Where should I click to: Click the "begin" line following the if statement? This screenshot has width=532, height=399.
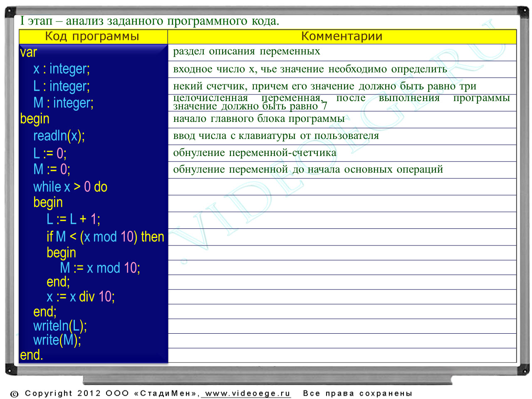point(61,253)
